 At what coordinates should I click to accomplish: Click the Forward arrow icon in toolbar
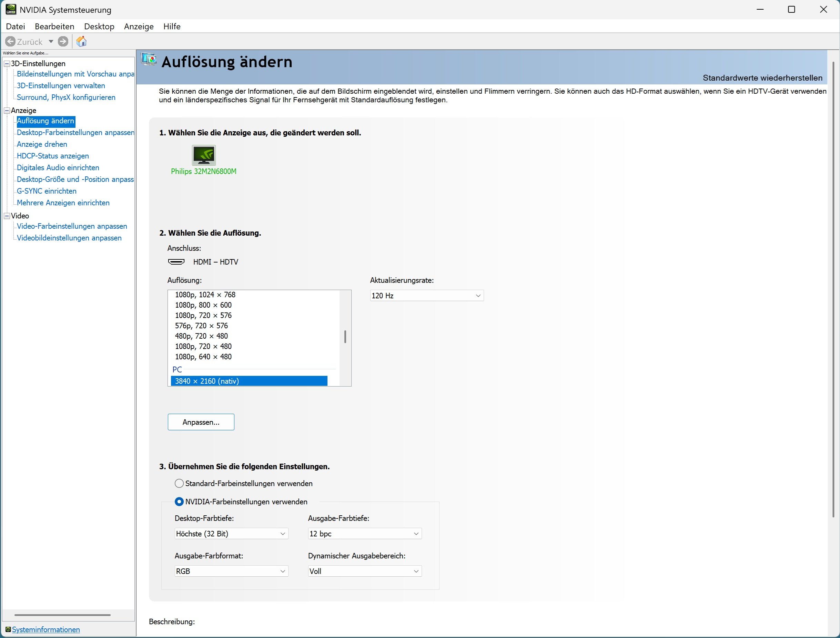(63, 41)
